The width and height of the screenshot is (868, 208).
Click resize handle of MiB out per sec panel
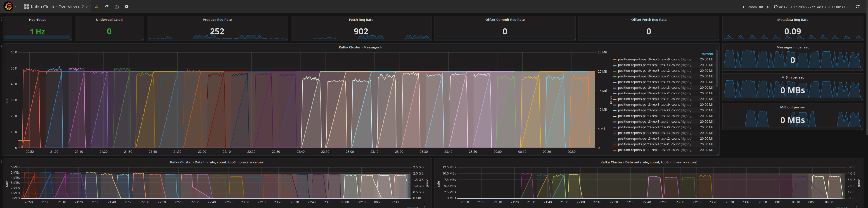click(x=862, y=129)
